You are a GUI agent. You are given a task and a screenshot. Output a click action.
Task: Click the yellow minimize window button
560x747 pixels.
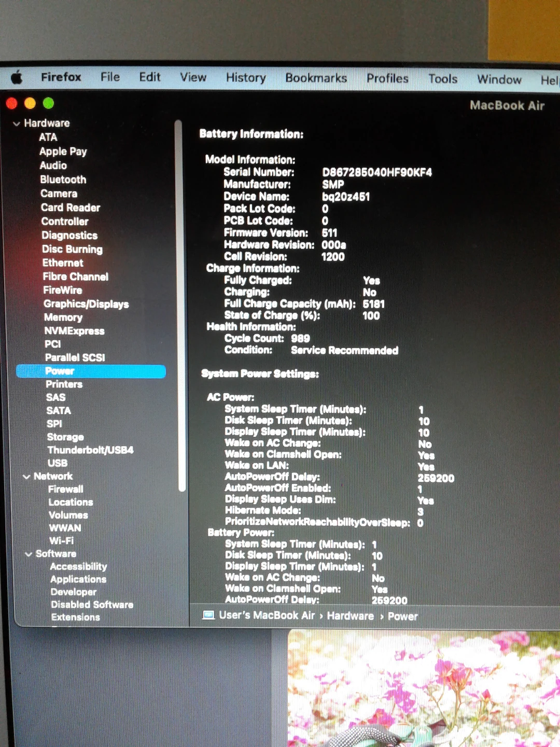tap(30, 103)
